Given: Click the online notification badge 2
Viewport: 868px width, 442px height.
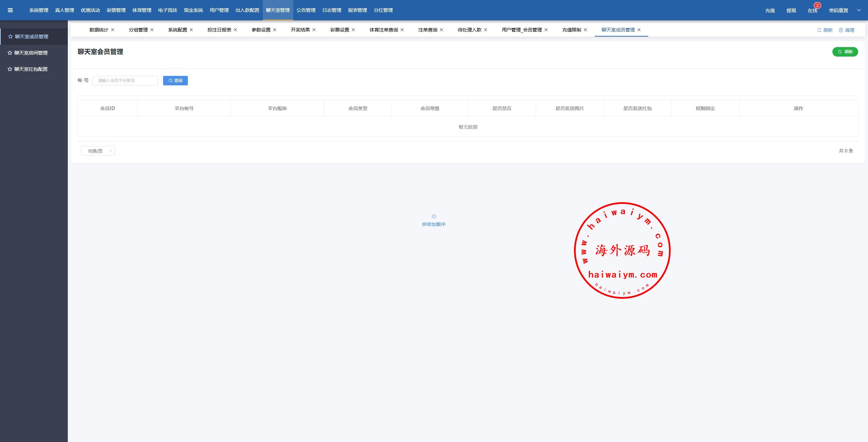Looking at the screenshot, I should click(x=817, y=6).
